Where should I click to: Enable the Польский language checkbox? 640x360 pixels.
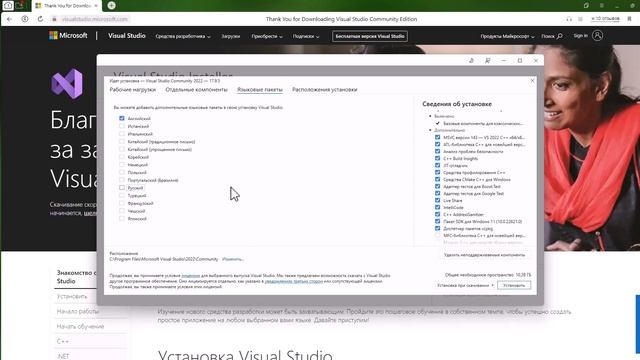point(122,172)
